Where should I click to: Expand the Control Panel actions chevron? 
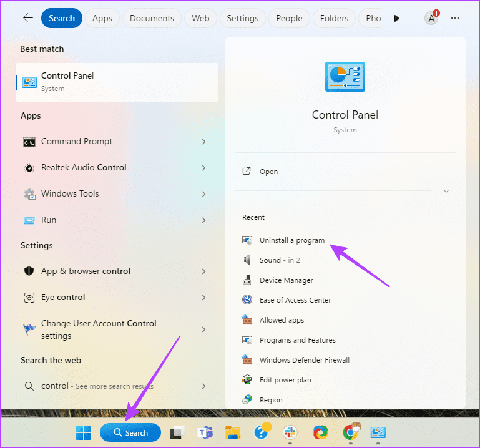tap(446, 191)
